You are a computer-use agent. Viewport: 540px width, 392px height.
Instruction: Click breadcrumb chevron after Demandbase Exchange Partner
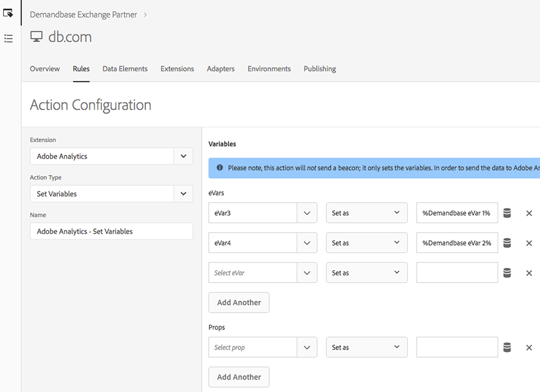click(x=145, y=15)
